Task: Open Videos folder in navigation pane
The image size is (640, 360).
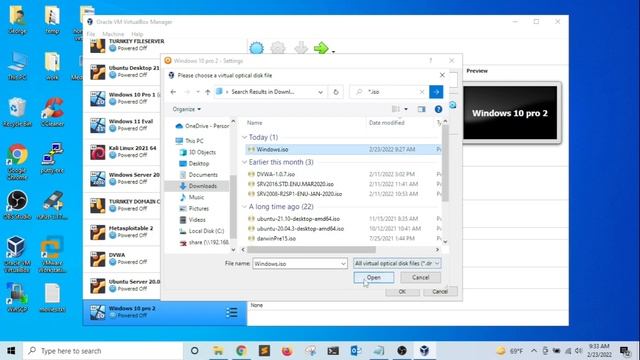Action: 193,220
